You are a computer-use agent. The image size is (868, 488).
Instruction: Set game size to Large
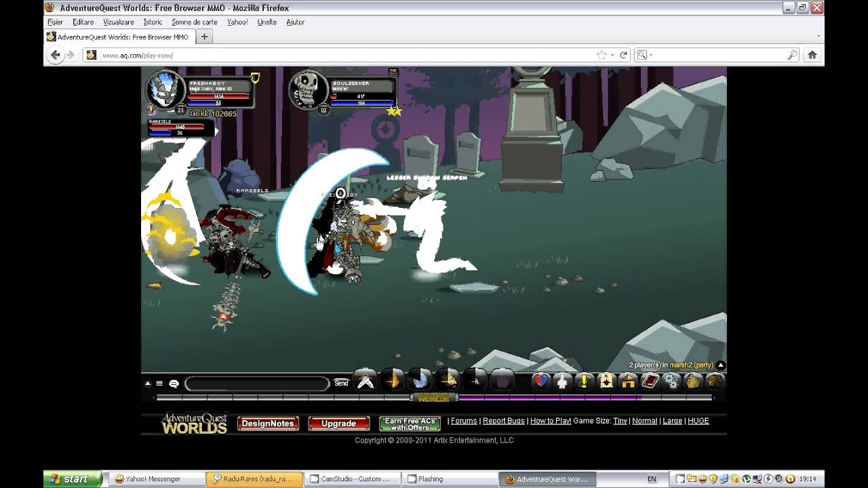[672, 421]
